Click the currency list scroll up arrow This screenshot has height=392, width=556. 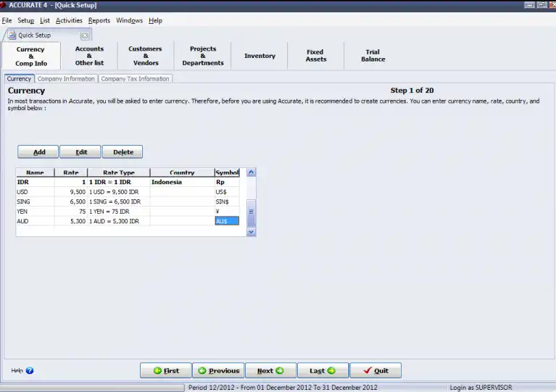click(251, 172)
